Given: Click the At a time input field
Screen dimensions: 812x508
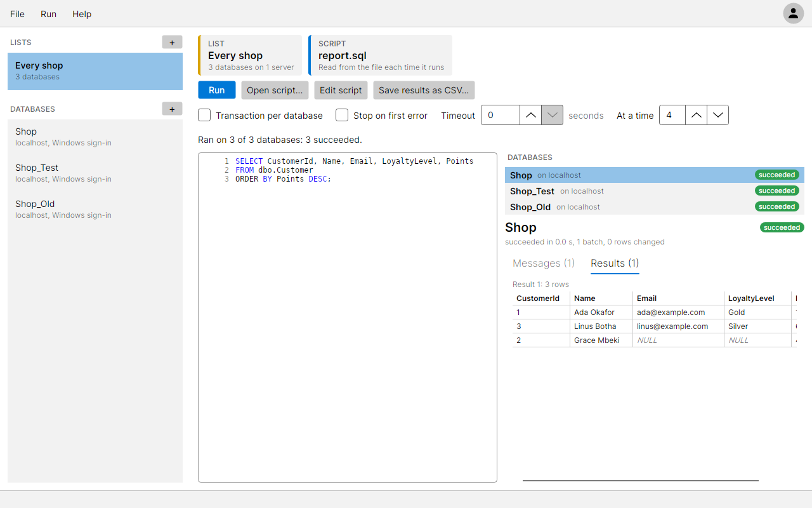Looking at the screenshot, I should [x=672, y=116].
